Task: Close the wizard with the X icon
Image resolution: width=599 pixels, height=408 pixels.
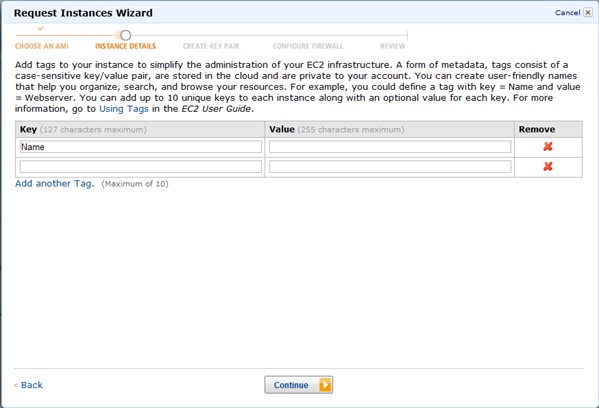Action: pyautogui.click(x=588, y=12)
